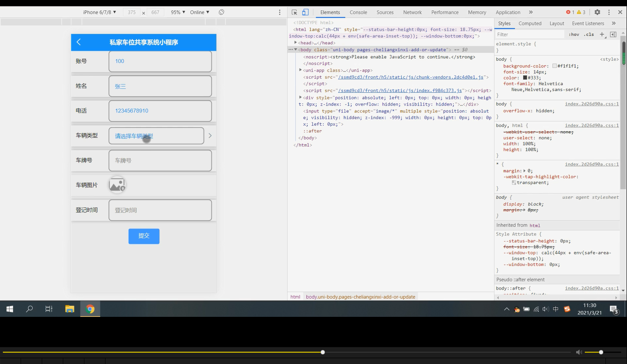Click the 登记时间 input field
This screenshot has width=627, height=364.
click(160, 210)
